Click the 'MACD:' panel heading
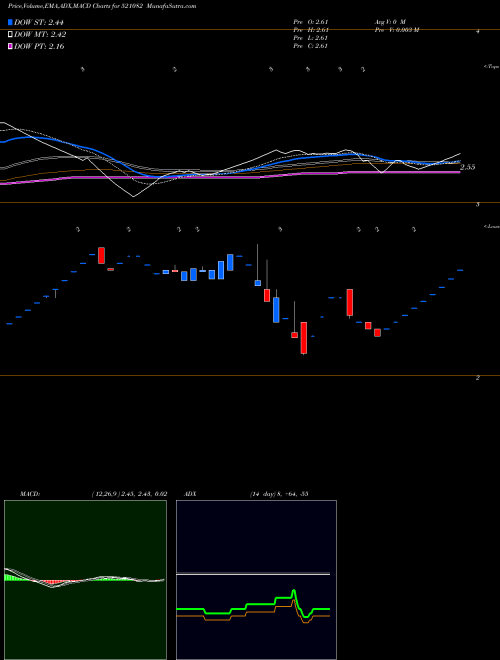Image resolution: width=500 pixels, height=660 pixels. coord(29,494)
